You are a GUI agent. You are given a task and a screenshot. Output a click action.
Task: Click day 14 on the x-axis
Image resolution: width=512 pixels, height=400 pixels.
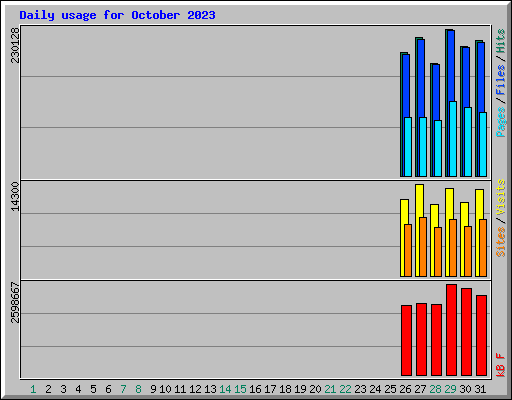pyautogui.click(x=225, y=389)
